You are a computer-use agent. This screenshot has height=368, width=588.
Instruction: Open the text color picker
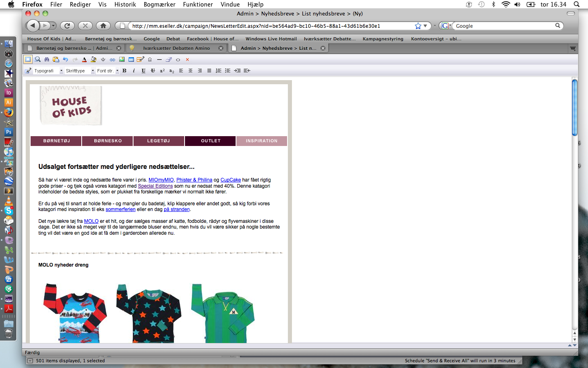tap(84, 60)
